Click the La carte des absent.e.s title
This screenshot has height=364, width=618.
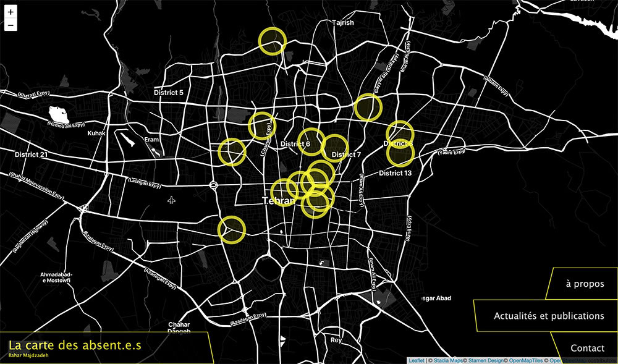click(x=75, y=345)
